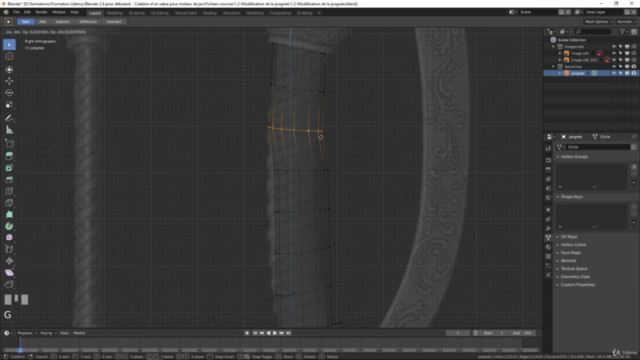Activate the Annotate pencil tool

pyautogui.click(x=9, y=118)
